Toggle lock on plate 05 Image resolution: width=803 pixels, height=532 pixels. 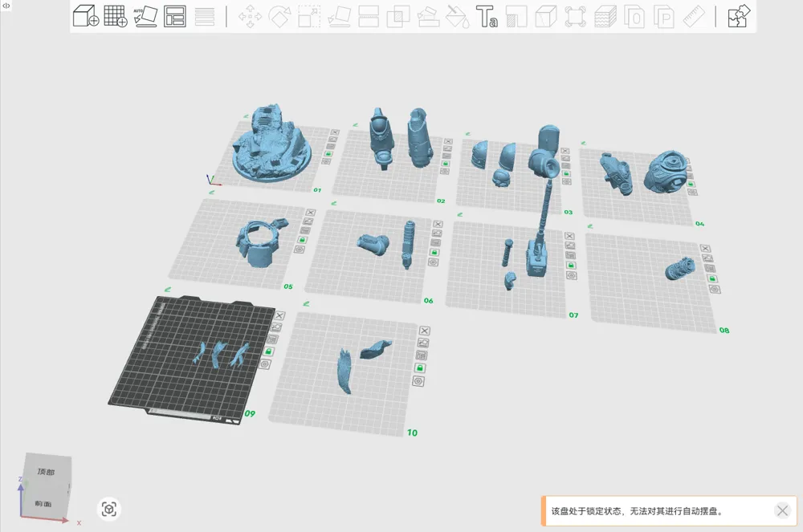pyautogui.click(x=302, y=239)
